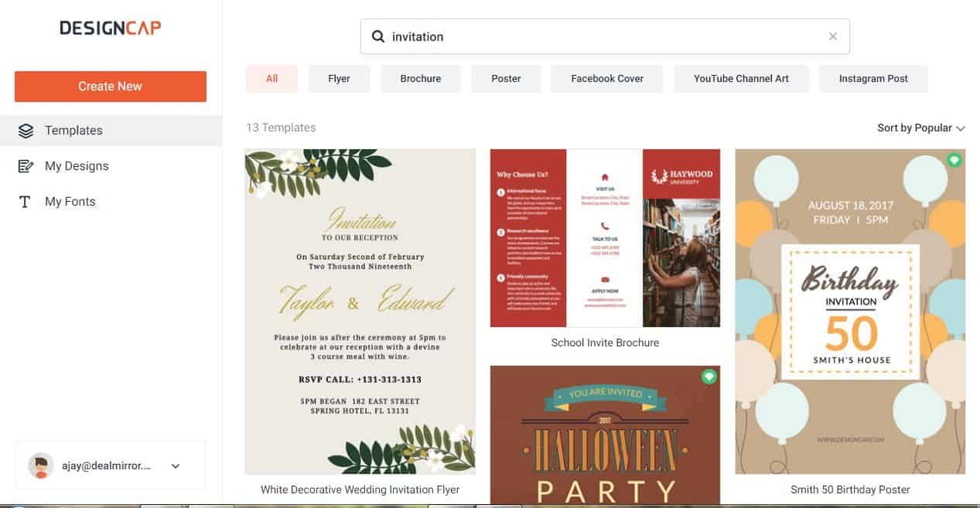This screenshot has height=508, width=980.
Task: Open the Sort by Popular dropdown
Action: coord(921,128)
